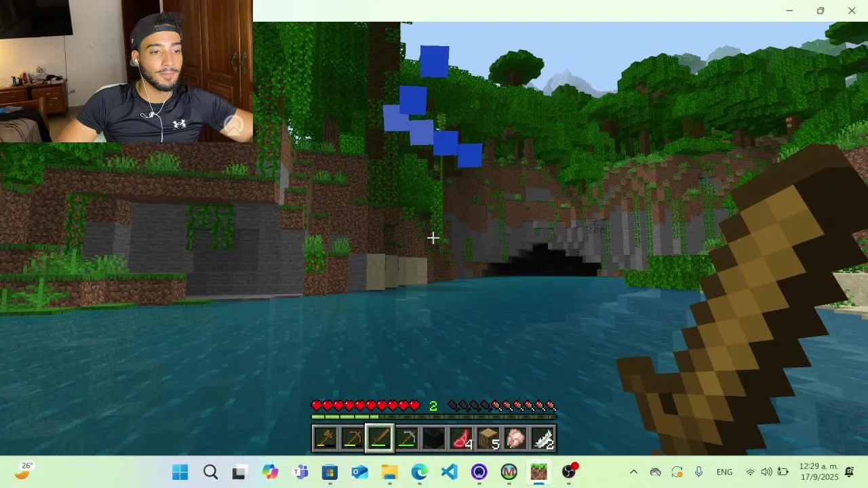Open Microsoft Store from taskbar
Image resolution: width=868 pixels, height=488 pixels.
click(x=330, y=472)
